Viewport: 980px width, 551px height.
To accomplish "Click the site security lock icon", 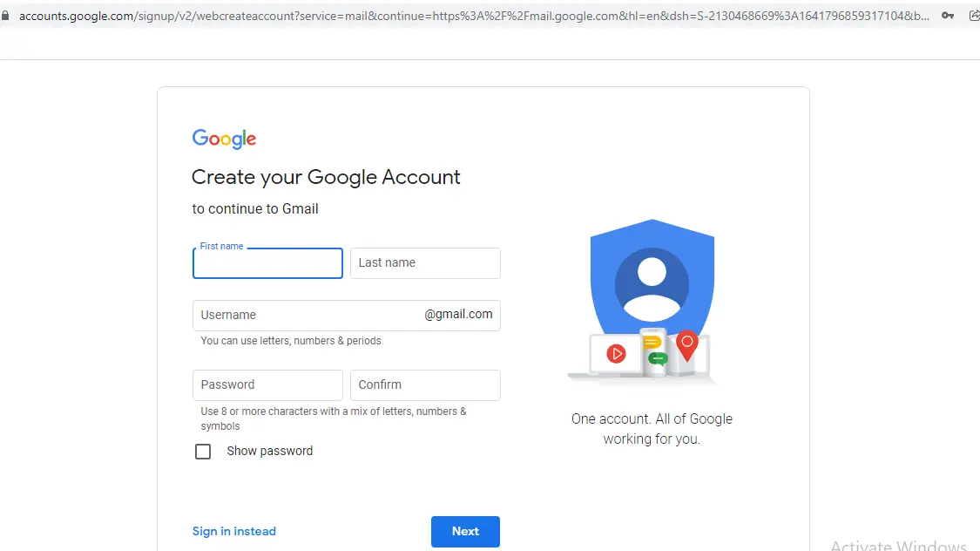I will pyautogui.click(x=6, y=16).
